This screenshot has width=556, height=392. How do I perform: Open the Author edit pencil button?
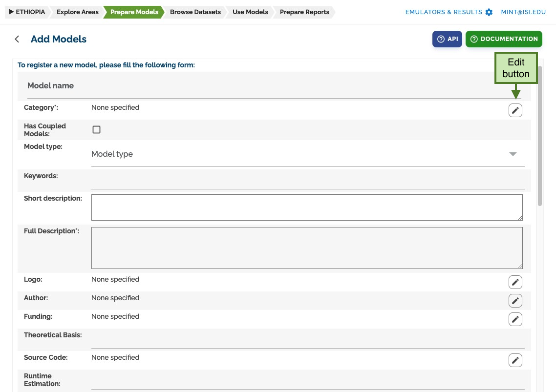[x=515, y=301]
